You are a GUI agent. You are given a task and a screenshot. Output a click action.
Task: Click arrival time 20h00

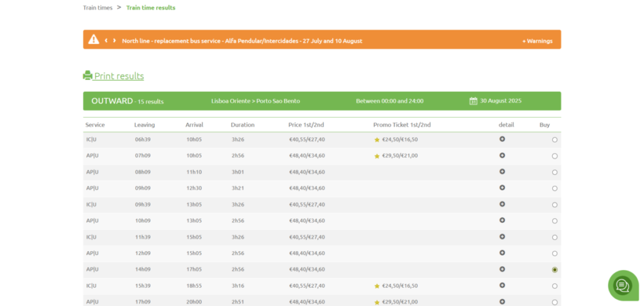tap(194, 302)
